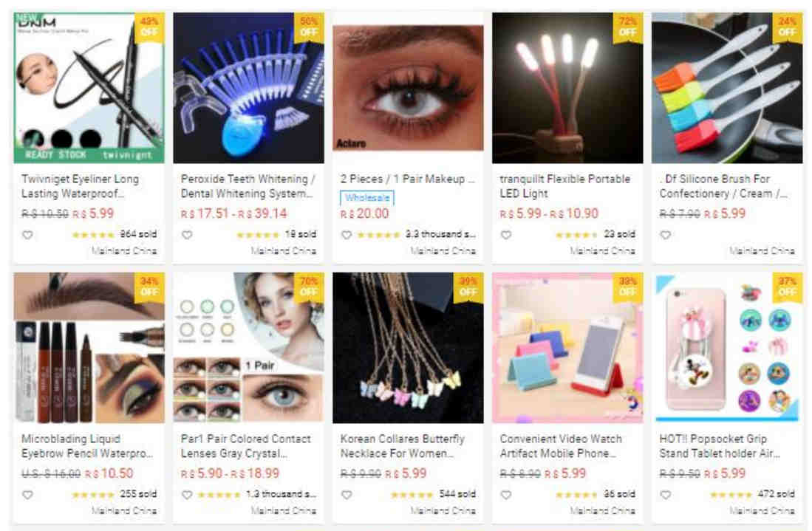Open Korean Collares Butterfly Necklace title

tap(403, 446)
